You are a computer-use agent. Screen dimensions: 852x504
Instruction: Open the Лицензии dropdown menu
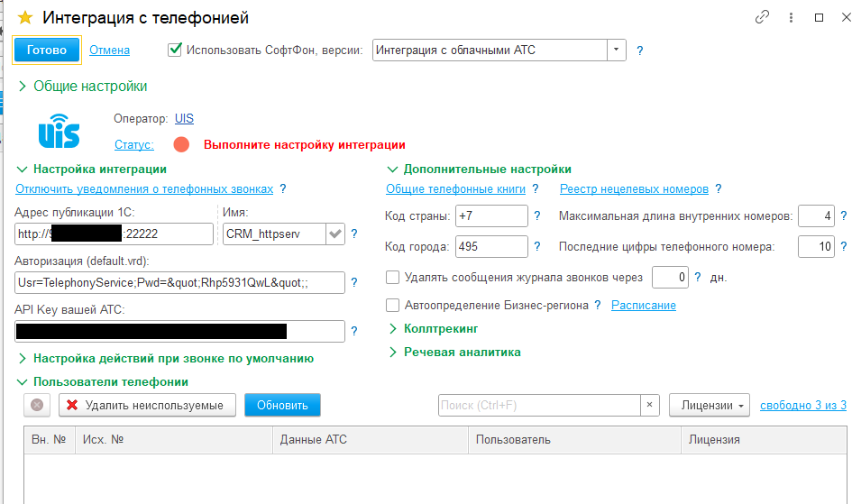tap(709, 406)
